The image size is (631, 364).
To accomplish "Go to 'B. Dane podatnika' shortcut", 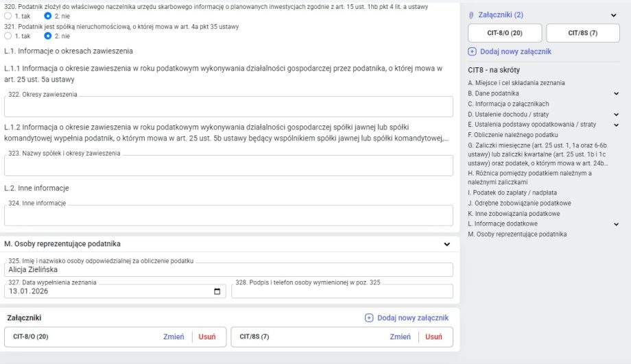I will [493, 93].
